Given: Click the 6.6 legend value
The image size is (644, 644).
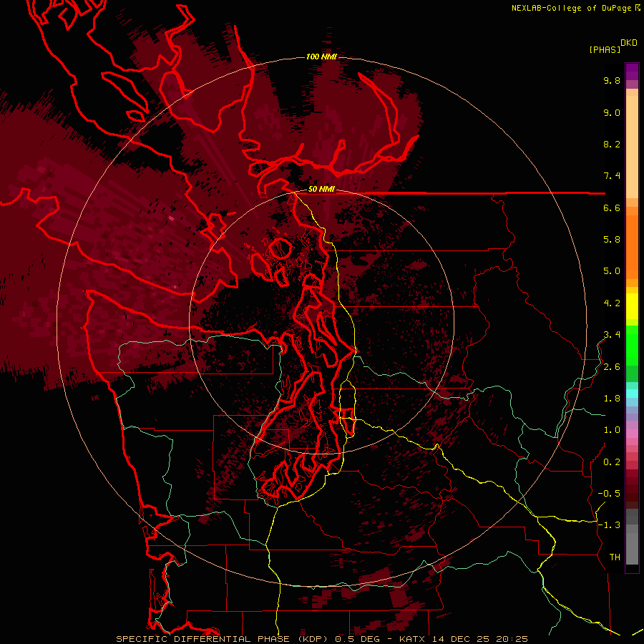Looking at the screenshot, I should point(612,208).
